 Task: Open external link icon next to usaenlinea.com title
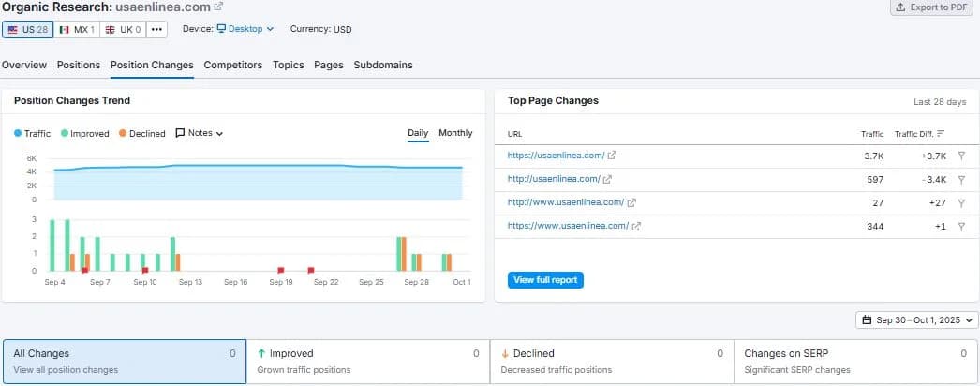pyautogui.click(x=218, y=7)
